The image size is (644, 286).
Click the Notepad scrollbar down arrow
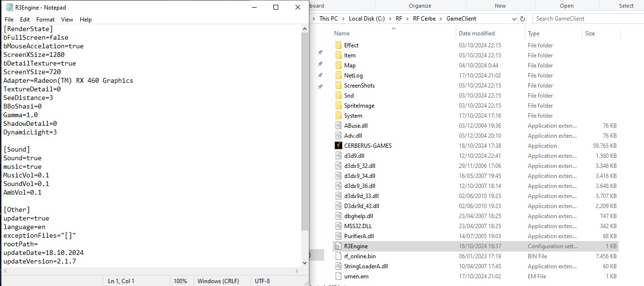pos(305,263)
